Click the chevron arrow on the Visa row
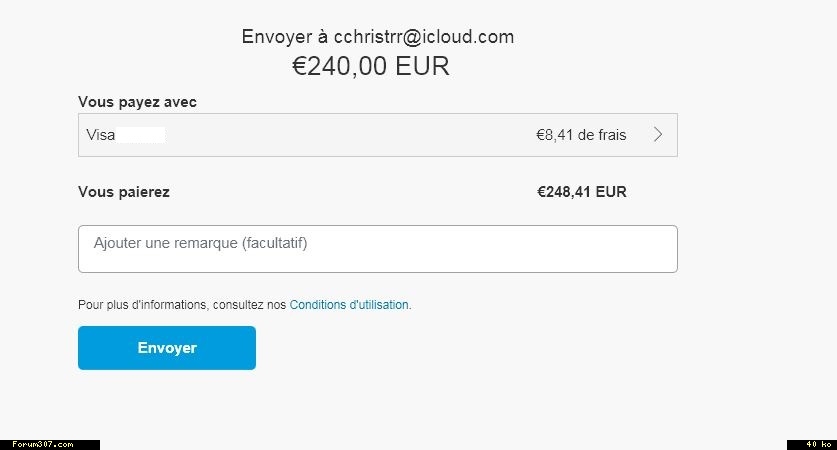Image resolution: width=837 pixels, height=450 pixels. point(657,135)
